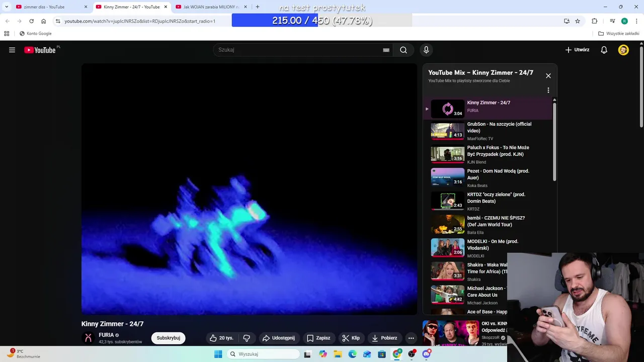Open the YouTube account avatar menu
Viewport: 644px width, 362px height.
(x=623, y=50)
